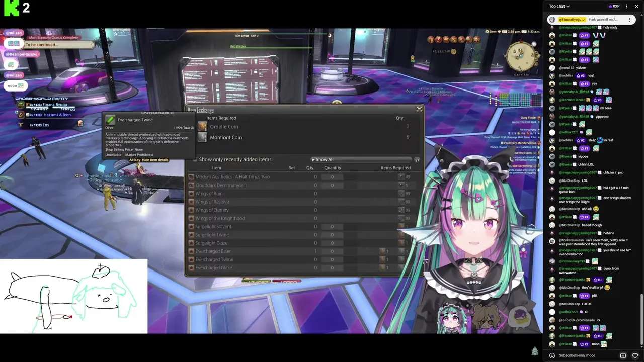This screenshot has width=644, height=362.
Task: Close the Item Exchange window
Action: click(x=419, y=109)
